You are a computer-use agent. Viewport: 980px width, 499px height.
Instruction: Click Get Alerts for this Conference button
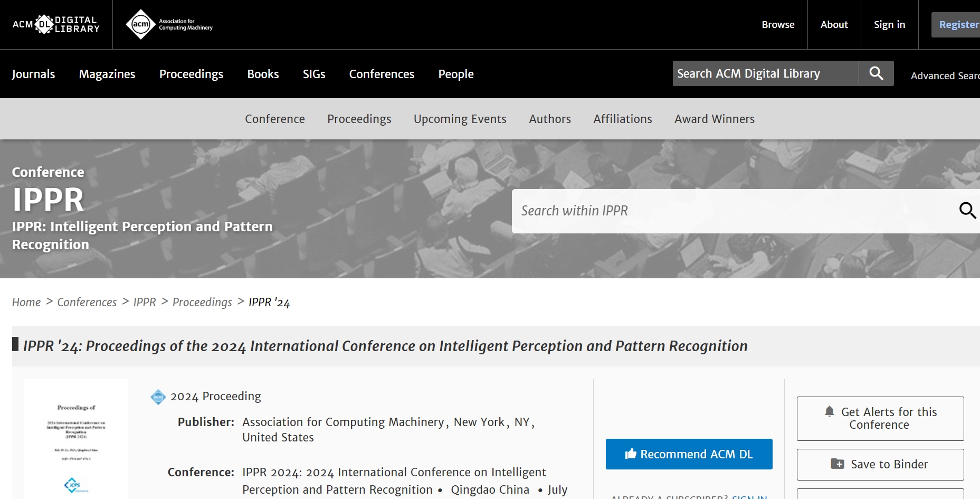tap(880, 419)
